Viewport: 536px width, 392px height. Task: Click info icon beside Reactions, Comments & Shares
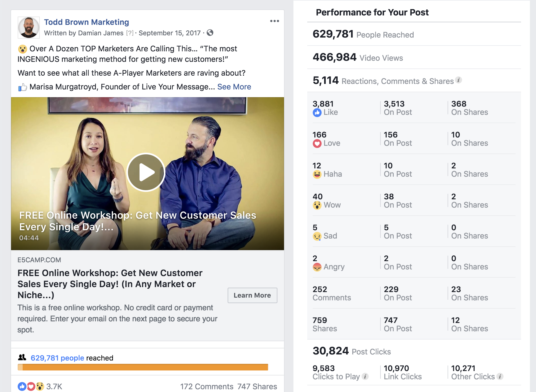(459, 80)
